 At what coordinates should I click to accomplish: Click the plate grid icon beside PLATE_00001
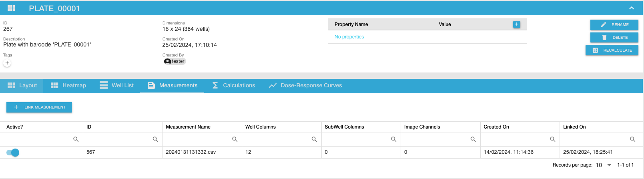(11, 8)
